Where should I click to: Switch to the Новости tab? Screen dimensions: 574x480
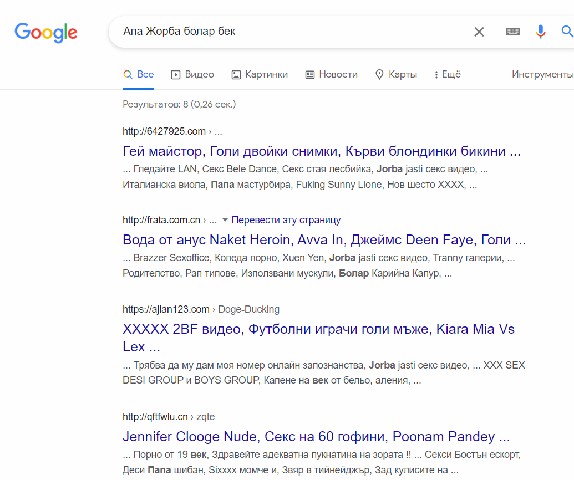tap(331, 75)
